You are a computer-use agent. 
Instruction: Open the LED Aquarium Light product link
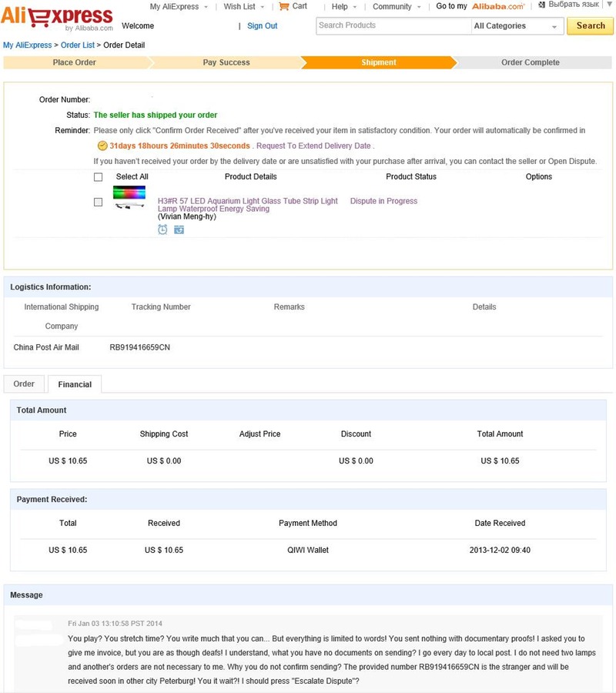pos(247,205)
